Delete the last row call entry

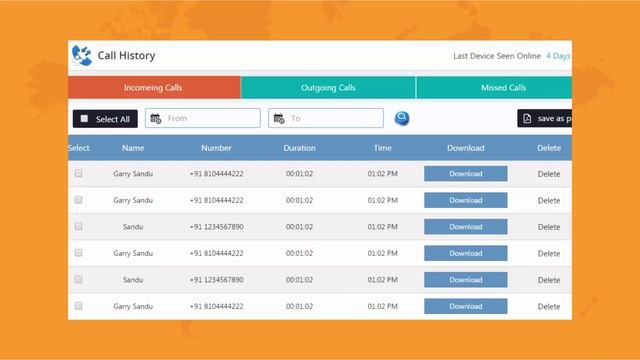coord(549,307)
